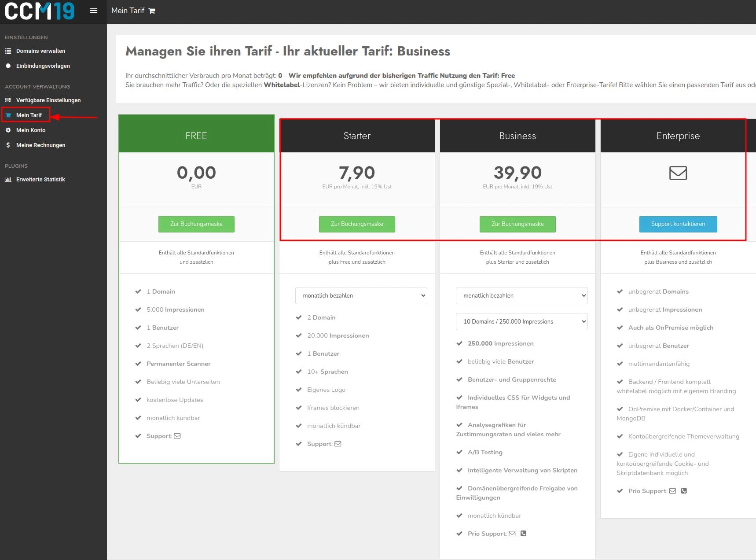The image size is (756, 560).
Task: Open Mein Konto page
Action: 31,130
